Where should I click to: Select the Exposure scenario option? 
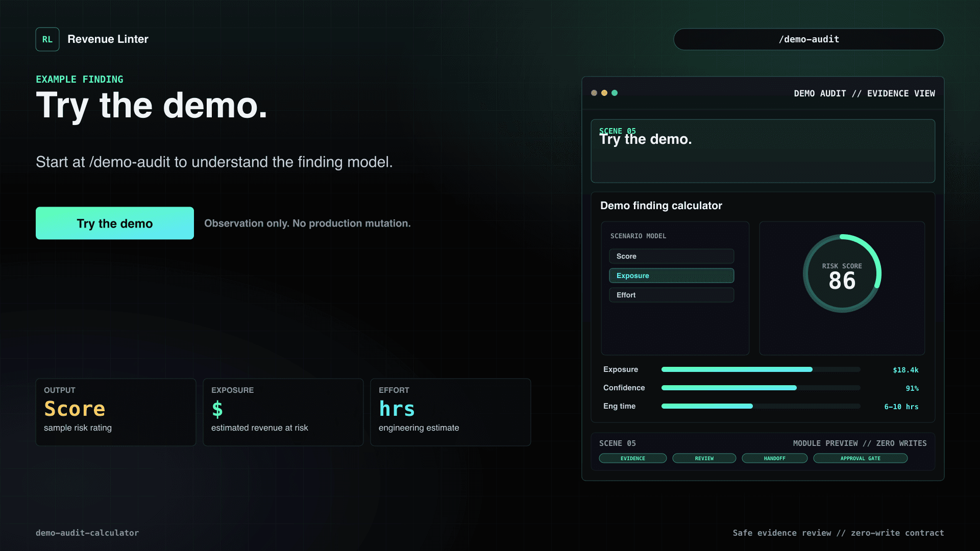(671, 275)
